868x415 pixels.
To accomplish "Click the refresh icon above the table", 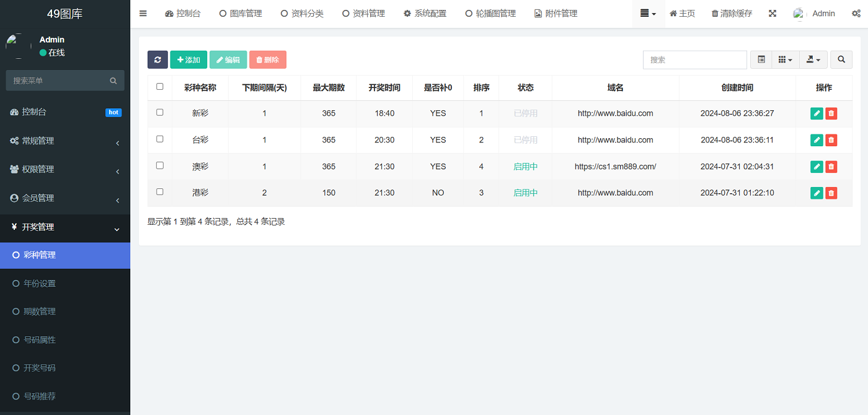I will tap(157, 59).
